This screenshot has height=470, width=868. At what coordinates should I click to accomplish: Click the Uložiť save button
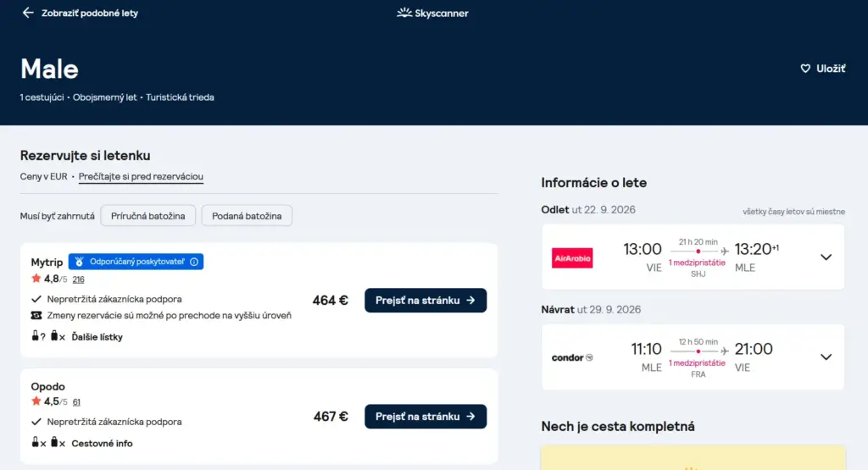pyautogui.click(x=822, y=69)
